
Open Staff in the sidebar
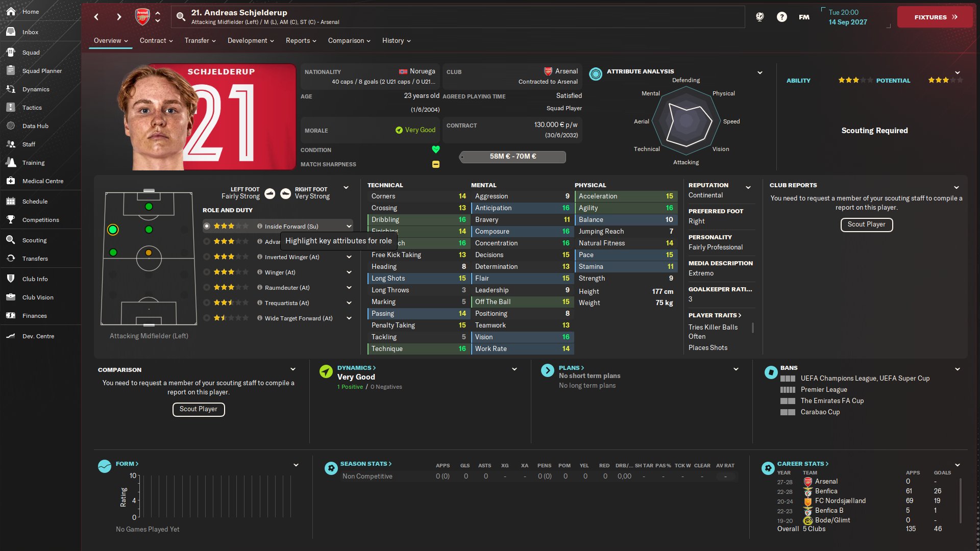point(29,144)
